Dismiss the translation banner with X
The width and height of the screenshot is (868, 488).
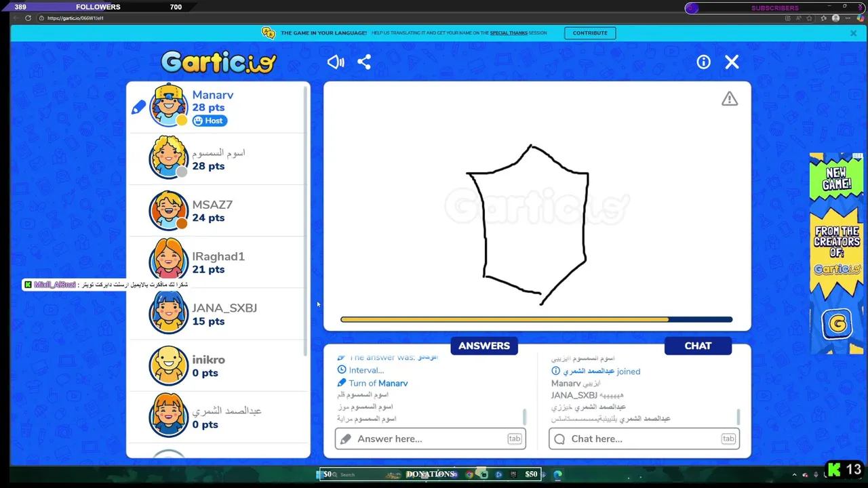point(853,33)
